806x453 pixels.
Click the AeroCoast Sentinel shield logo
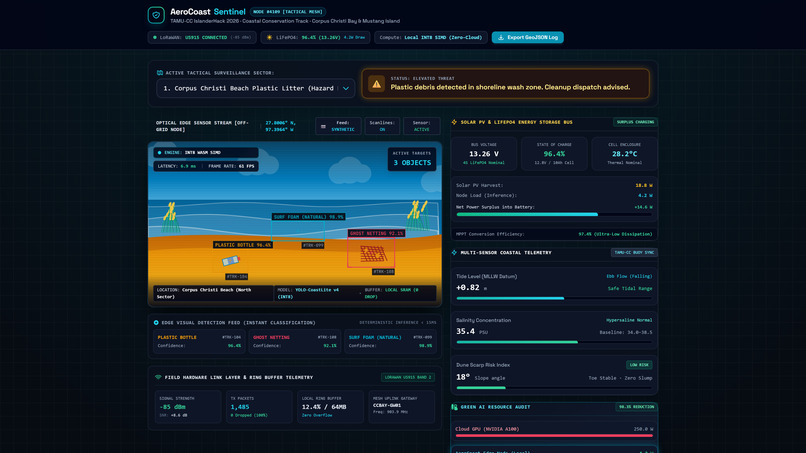(156, 15)
